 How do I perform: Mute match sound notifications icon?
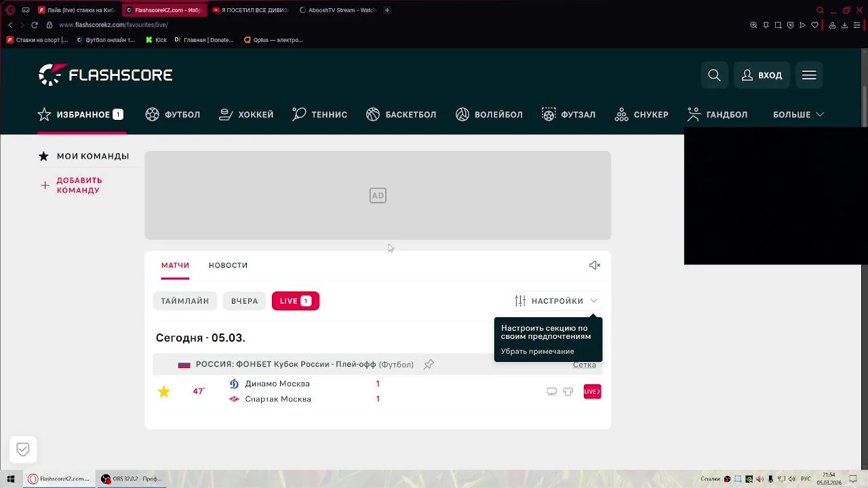coord(595,265)
